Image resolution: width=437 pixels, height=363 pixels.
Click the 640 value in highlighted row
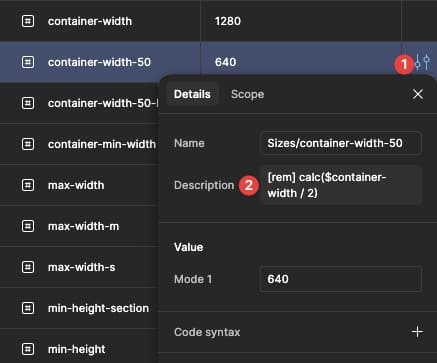pos(226,62)
